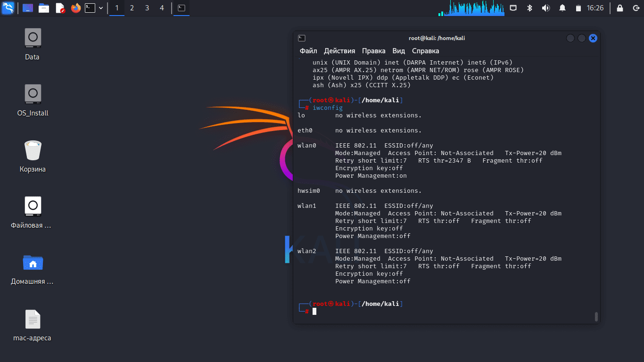The image size is (644, 362).
Task: Close the terminal window
Action: (x=593, y=38)
